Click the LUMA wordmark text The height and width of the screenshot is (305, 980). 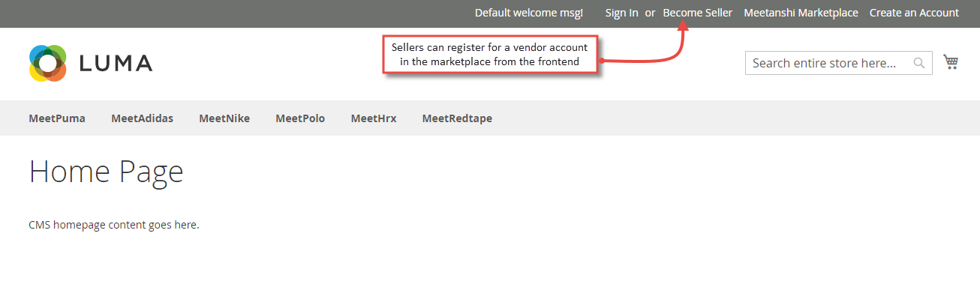point(116,64)
